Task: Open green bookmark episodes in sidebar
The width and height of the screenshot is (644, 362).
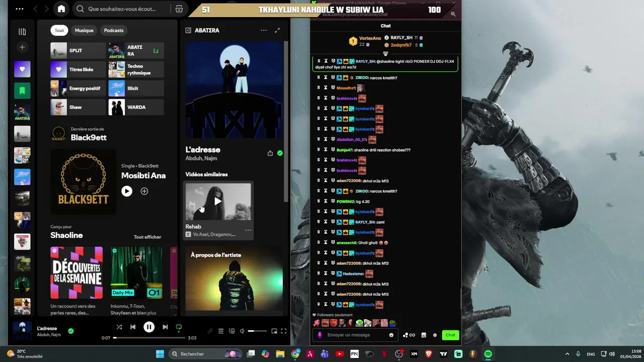Action: point(22,91)
